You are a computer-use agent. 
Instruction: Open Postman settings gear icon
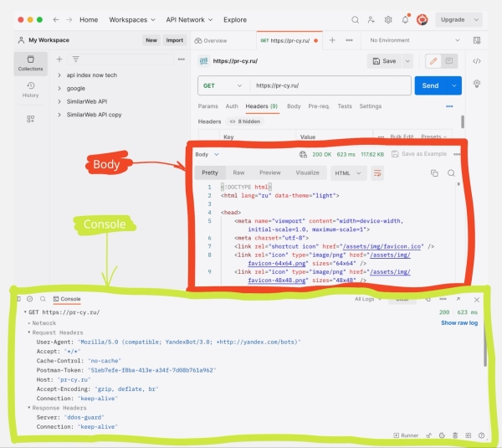pyautogui.click(x=388, y=19)
